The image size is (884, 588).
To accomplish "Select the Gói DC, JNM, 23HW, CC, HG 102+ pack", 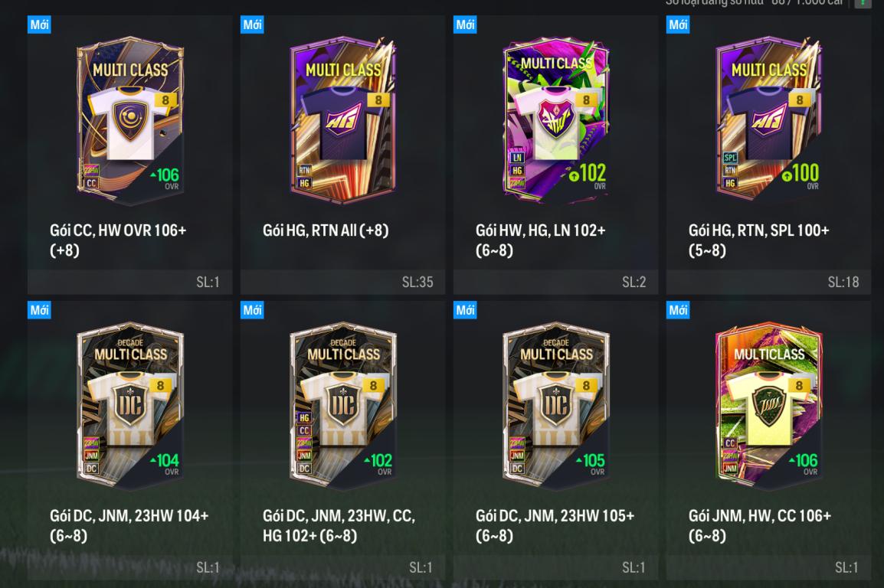I will 342,440.
